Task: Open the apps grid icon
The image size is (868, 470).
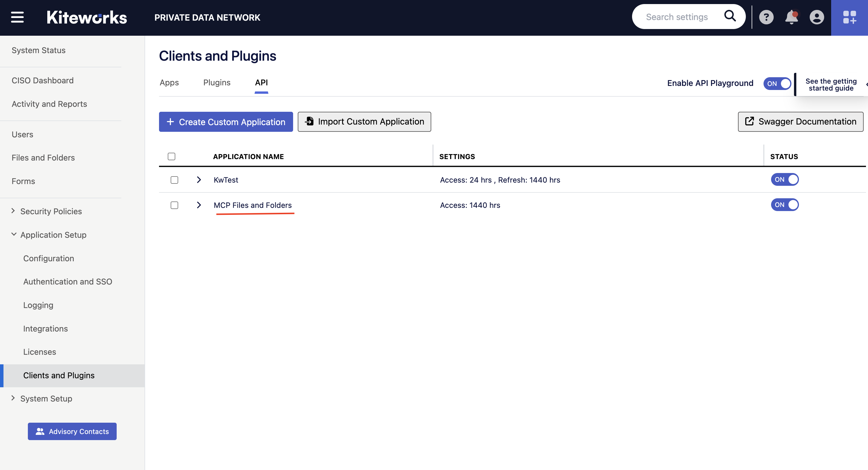Action: (849, 17)
